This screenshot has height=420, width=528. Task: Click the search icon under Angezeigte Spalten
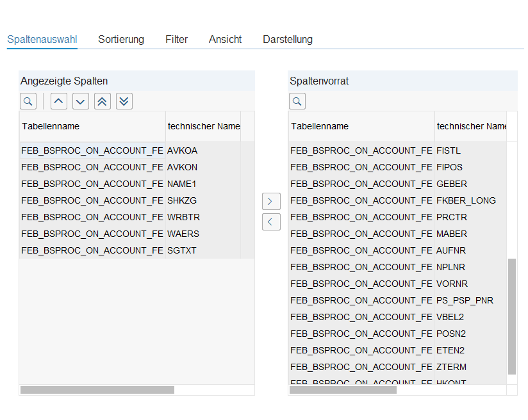coord(28,101)
